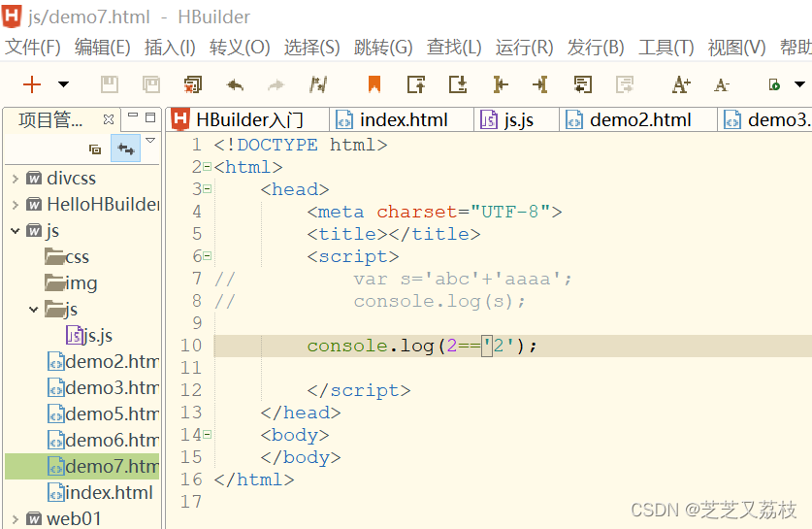Switch to the demo2.html editor tab

[638, 119]
